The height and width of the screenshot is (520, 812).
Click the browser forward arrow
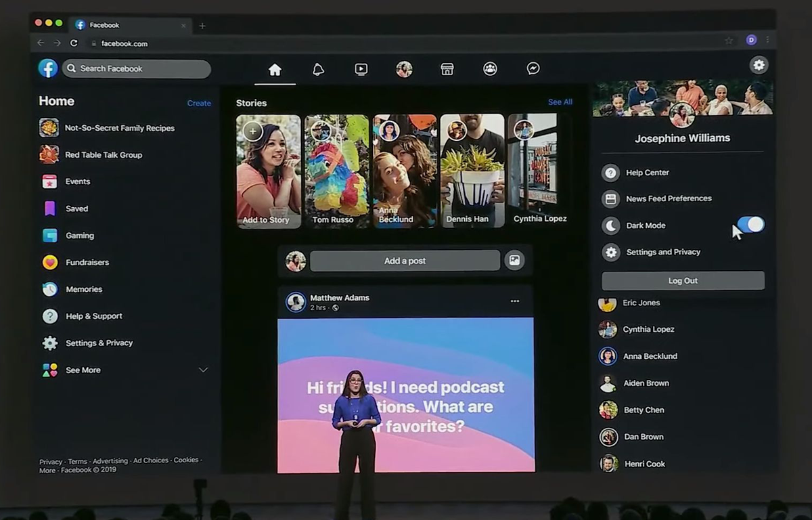[57, 43]
